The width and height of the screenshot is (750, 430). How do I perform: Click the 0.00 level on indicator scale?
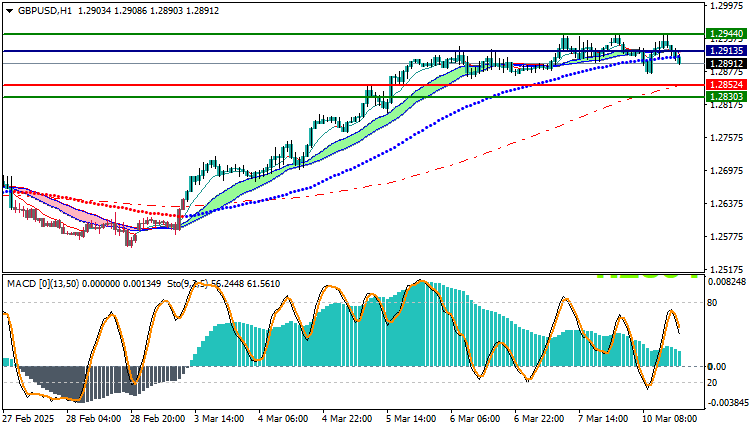[717, 367]
